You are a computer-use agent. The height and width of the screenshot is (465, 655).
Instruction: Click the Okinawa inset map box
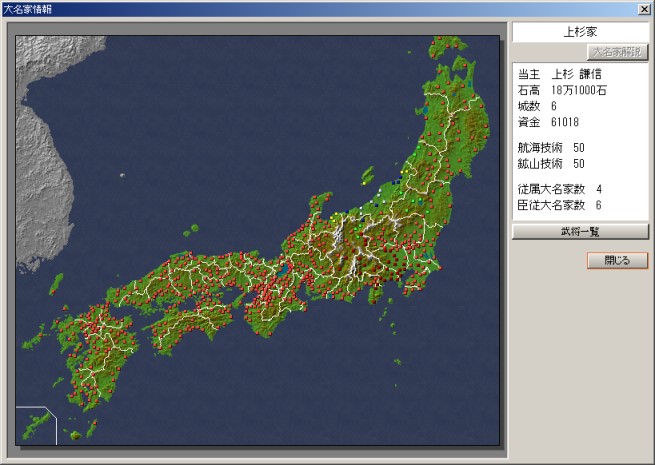(x=36, y=425)
